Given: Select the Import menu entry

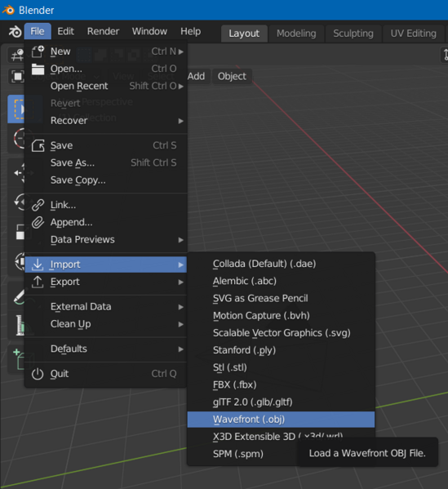Looking at the screenshot, I should click(x=106, y=265).
